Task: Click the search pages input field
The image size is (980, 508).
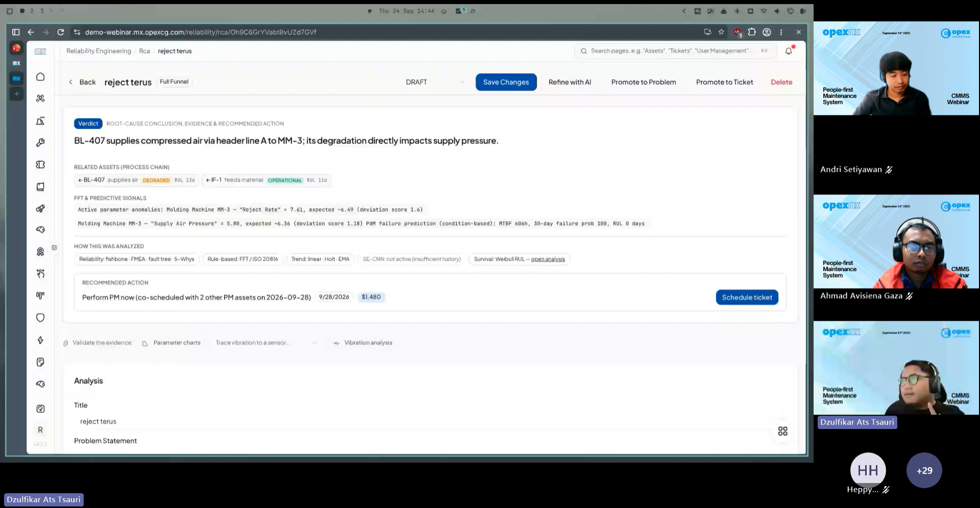Action: pos(676,51)
